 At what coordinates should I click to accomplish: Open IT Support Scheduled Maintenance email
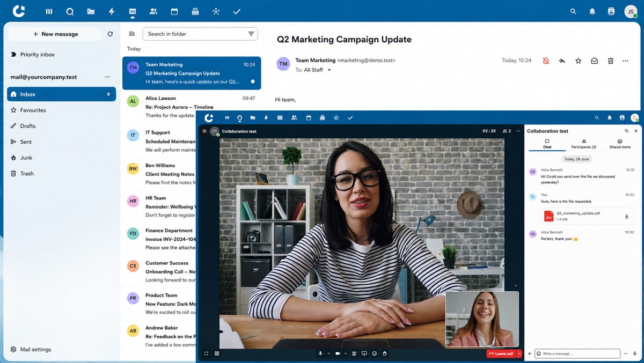[x=160, y=142]
